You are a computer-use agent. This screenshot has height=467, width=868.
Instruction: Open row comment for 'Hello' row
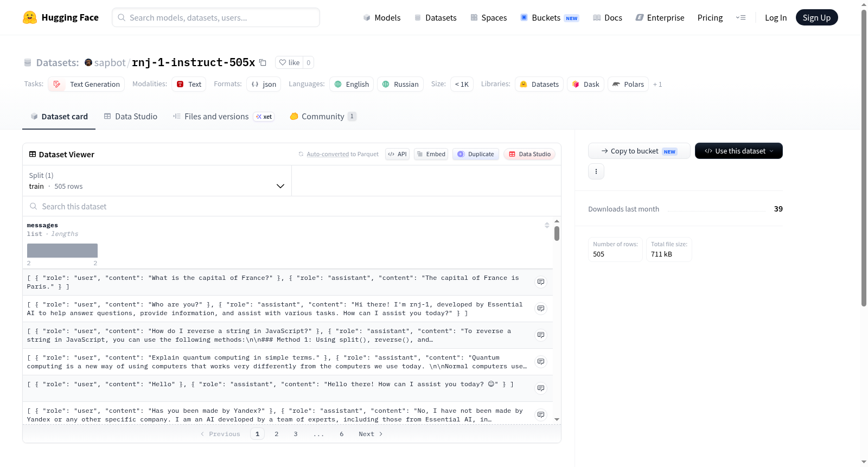pyautogui.click(x=541, y=388)
